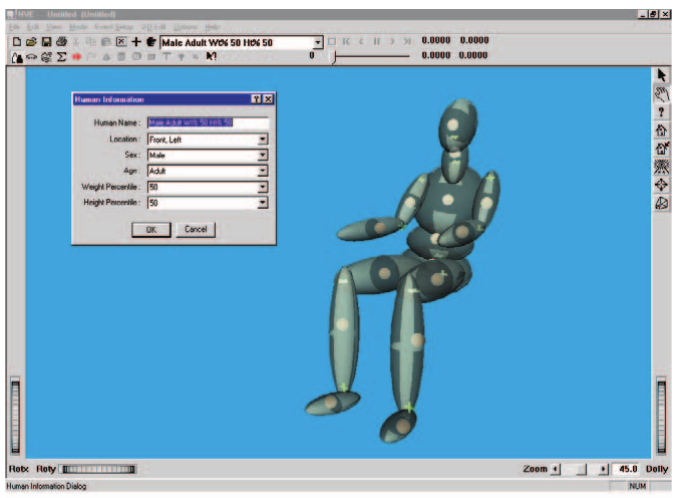The image size is (675, 498).
Task: Click the home view icon
Action: 662,130
